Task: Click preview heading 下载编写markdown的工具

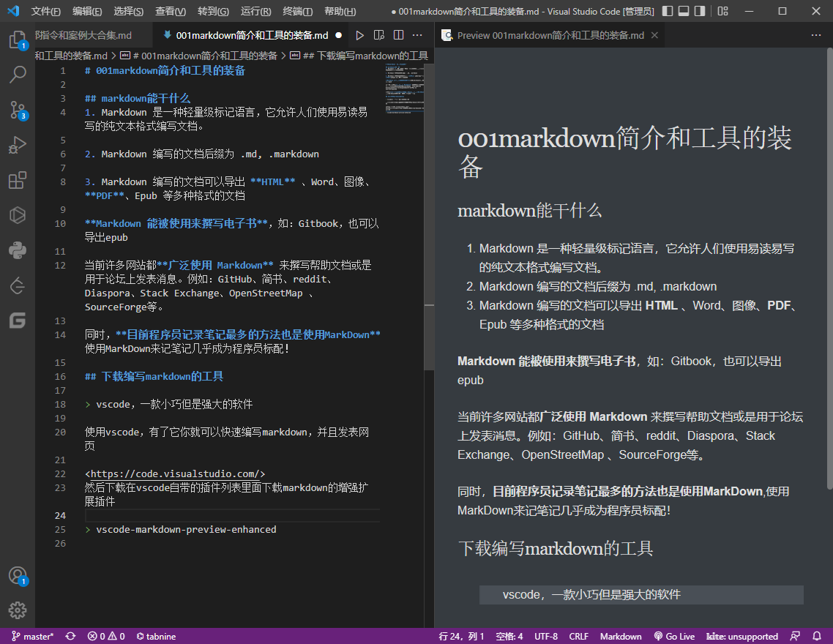Action: point(555,548)
